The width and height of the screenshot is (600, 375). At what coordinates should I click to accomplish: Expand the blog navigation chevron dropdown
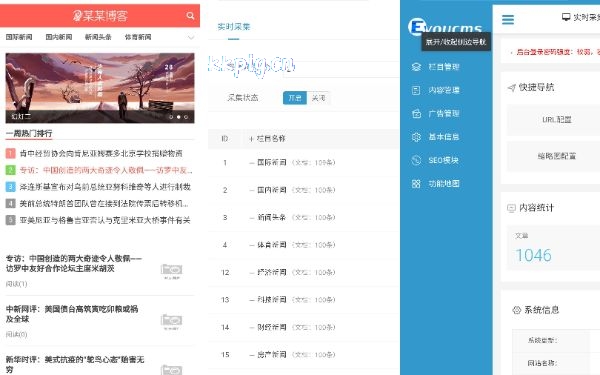coord(191,38)
